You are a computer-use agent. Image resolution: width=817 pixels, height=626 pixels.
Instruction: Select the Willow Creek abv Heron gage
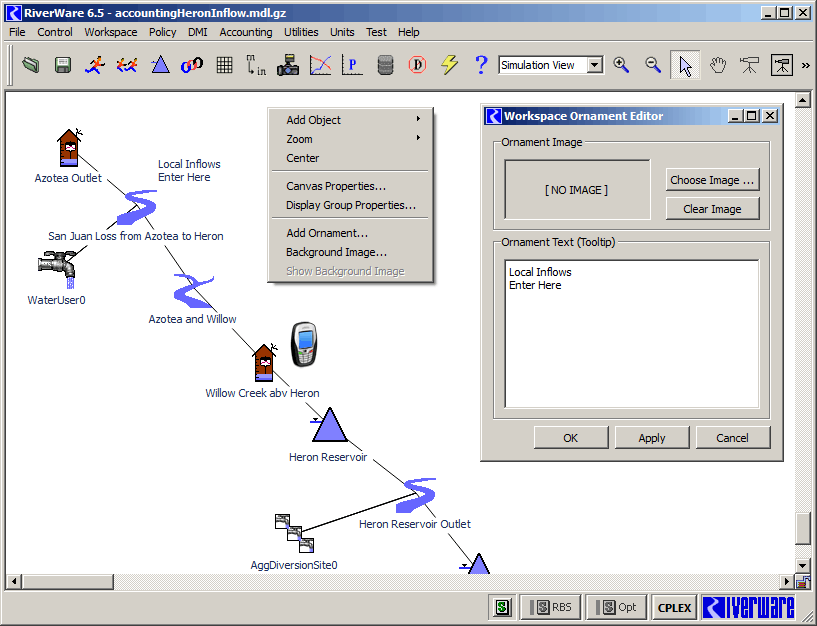point(265,362)
